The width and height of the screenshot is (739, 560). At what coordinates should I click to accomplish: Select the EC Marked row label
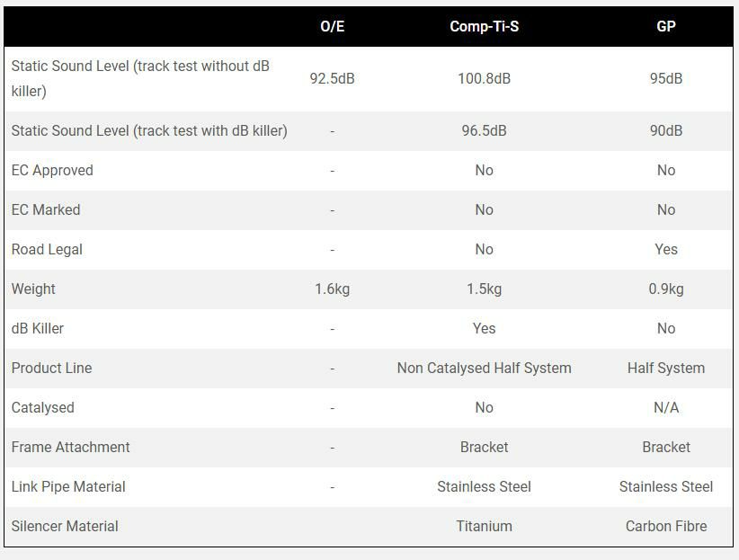pos(46,209)
